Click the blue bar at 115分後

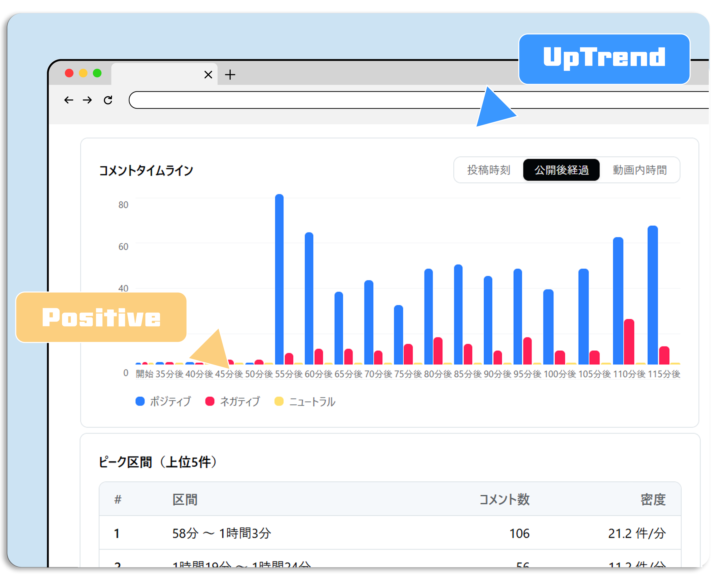tap(653, 295)
